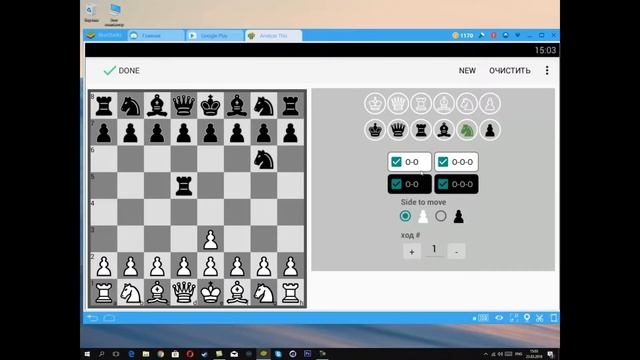
Task: Open the three-dot overflow menu
Action: [547, 71]
